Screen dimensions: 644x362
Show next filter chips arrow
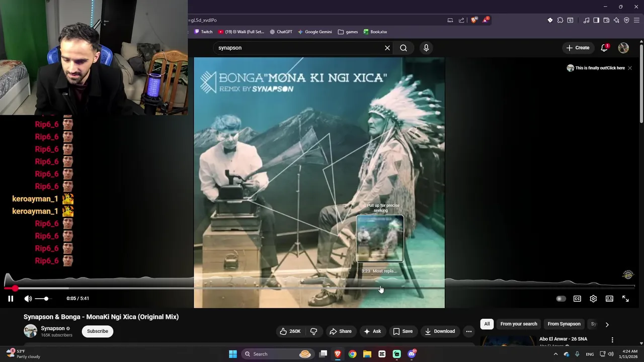pyautogui.click(x=607, y=324)
